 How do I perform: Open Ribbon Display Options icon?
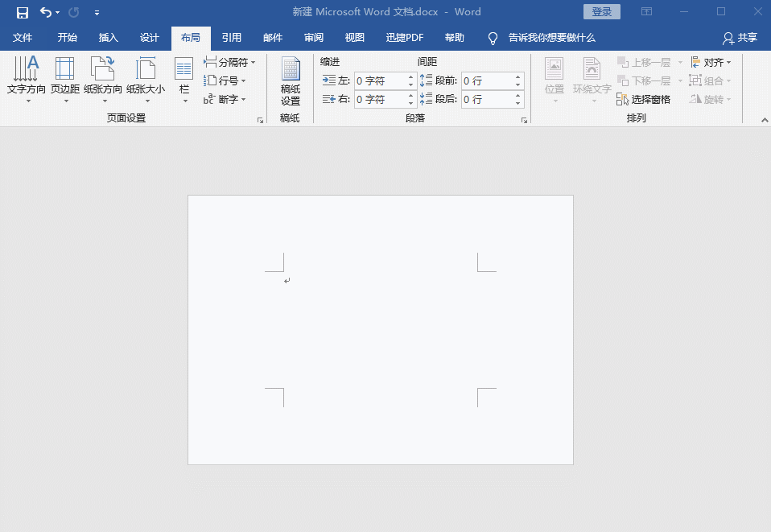[646, 11]
